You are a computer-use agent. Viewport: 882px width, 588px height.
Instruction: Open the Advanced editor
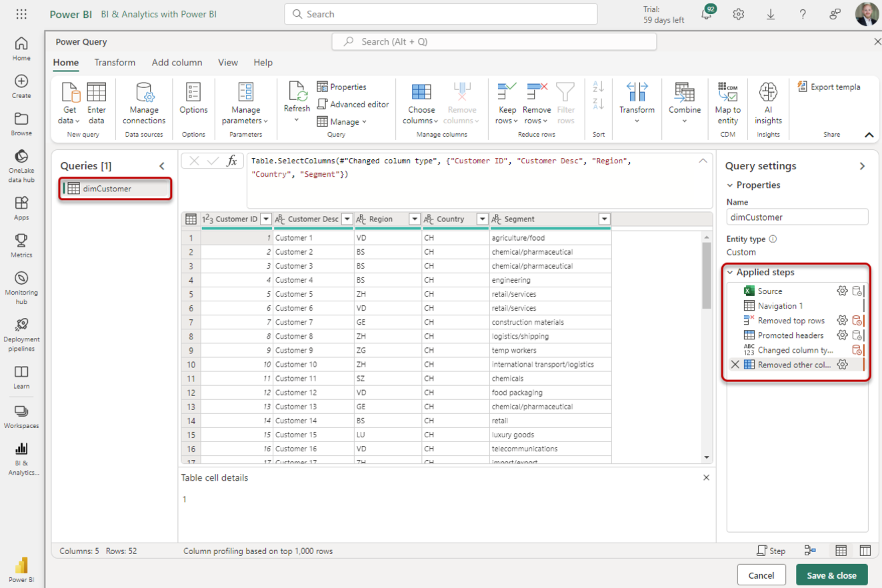click(353, 104)
